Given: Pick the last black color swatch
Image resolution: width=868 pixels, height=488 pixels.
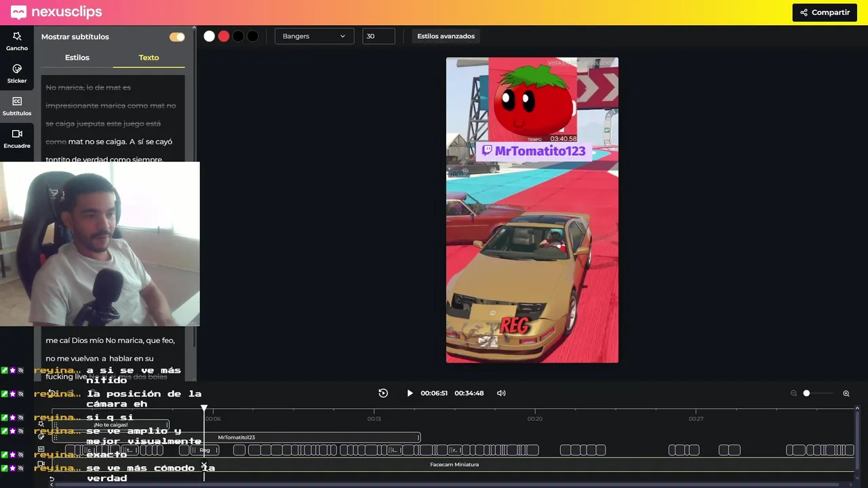Looking at the screenshot, I should click(x=252, y=37).
